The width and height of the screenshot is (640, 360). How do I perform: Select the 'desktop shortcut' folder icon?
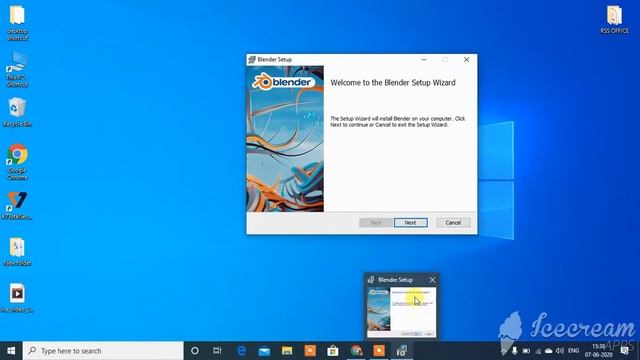click(17, 23)
